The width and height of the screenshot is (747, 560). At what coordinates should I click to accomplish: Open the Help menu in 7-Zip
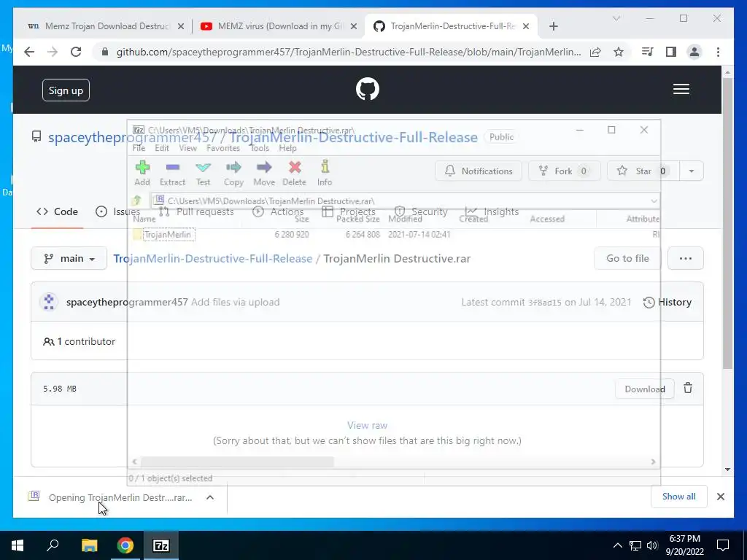click(x=287, y=148)
